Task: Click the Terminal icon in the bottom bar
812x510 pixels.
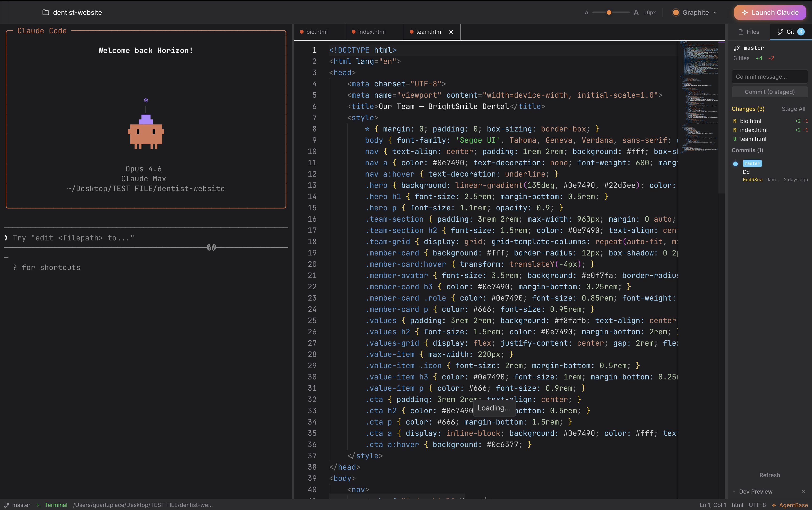Action: point(39,505)
